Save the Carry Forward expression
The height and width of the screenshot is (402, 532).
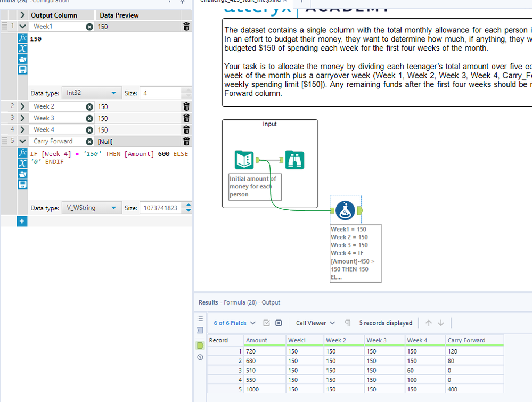(x=22, y=184)
